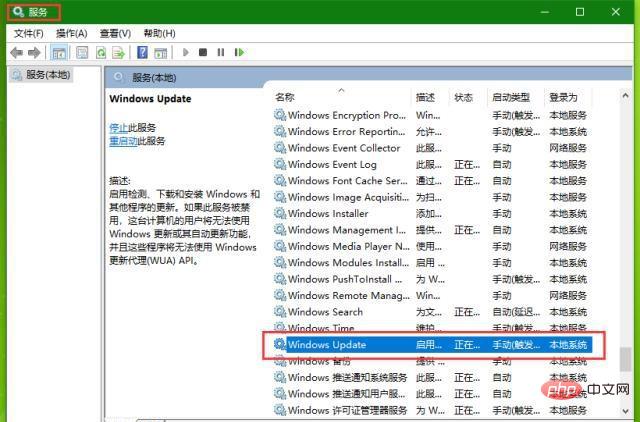The height and width of the screenshot is (422, 640).
Task: Toggle show/hide console tree icon
Action: (59, 53)
